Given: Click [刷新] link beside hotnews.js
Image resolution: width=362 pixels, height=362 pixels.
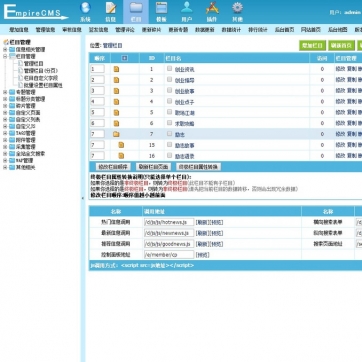Looking at the screenshot, I should click(x=202, y=222).
